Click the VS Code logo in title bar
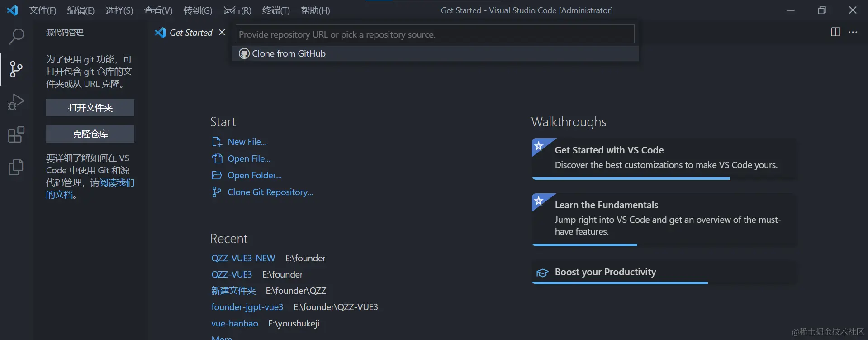 (12, 10)
